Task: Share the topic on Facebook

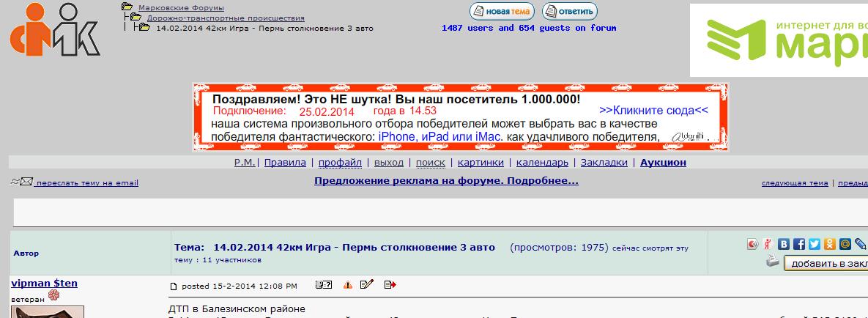Action: click(x=799, y=245)
